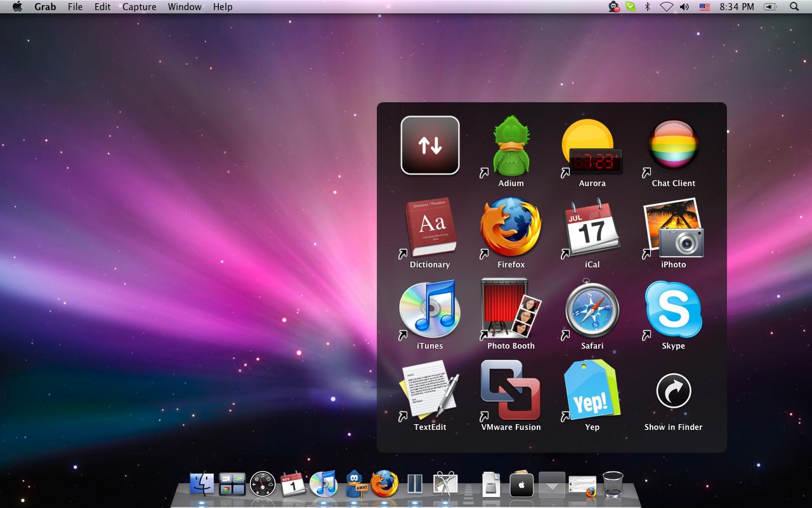Open the Window menu

pos(184,7)
